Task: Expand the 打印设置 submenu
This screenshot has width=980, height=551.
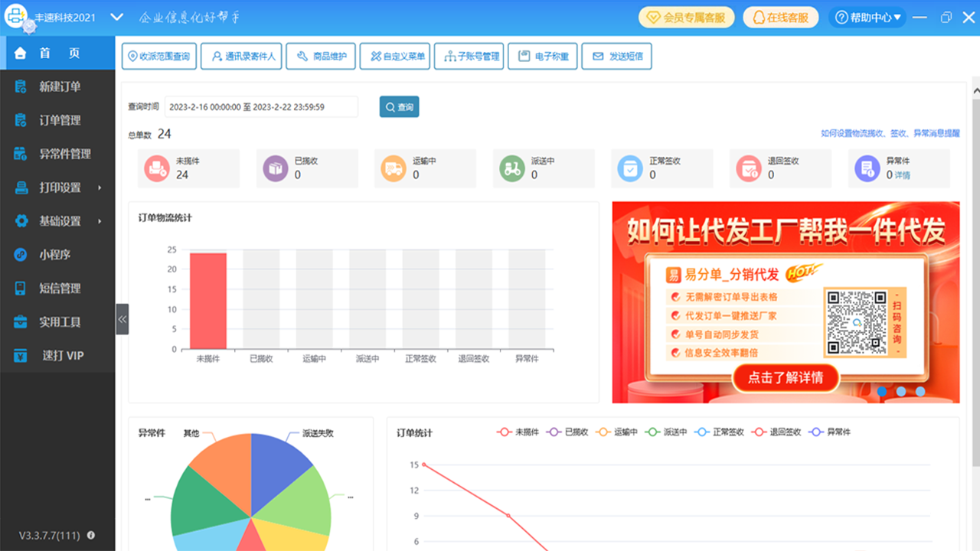Action: click(60, 187)
